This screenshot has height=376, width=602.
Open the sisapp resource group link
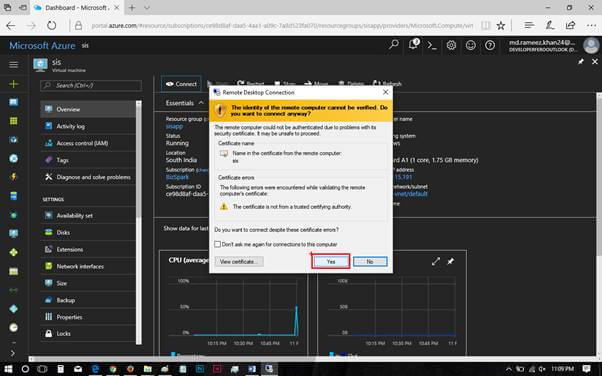pyautogui.click(x=174, y=126)
